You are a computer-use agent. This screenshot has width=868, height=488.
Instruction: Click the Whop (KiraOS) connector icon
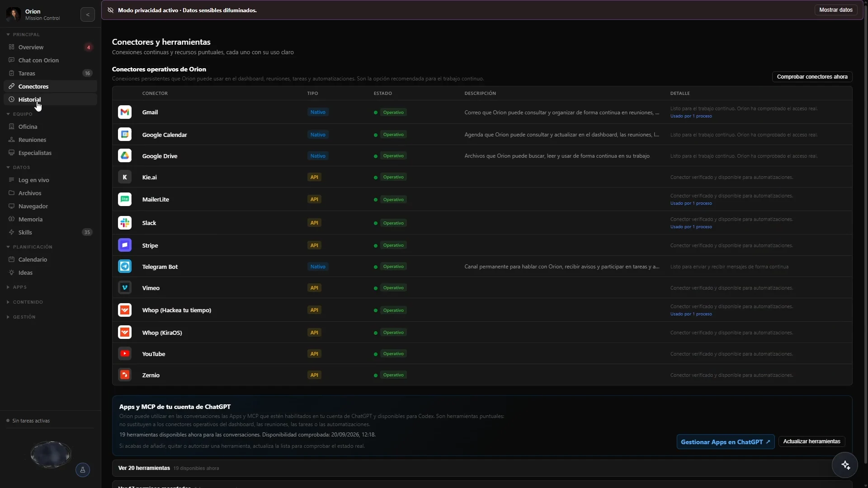pyautogui.click(x=125, y=332)
